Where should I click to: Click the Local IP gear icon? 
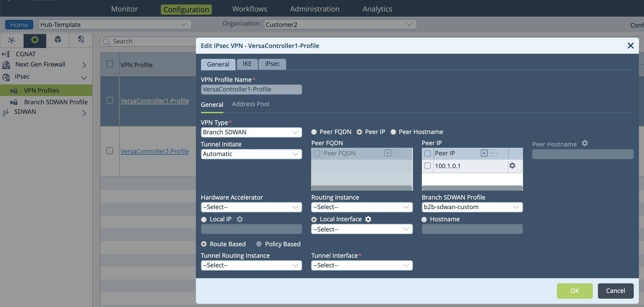pyautogui.click(x=240, y=219)
